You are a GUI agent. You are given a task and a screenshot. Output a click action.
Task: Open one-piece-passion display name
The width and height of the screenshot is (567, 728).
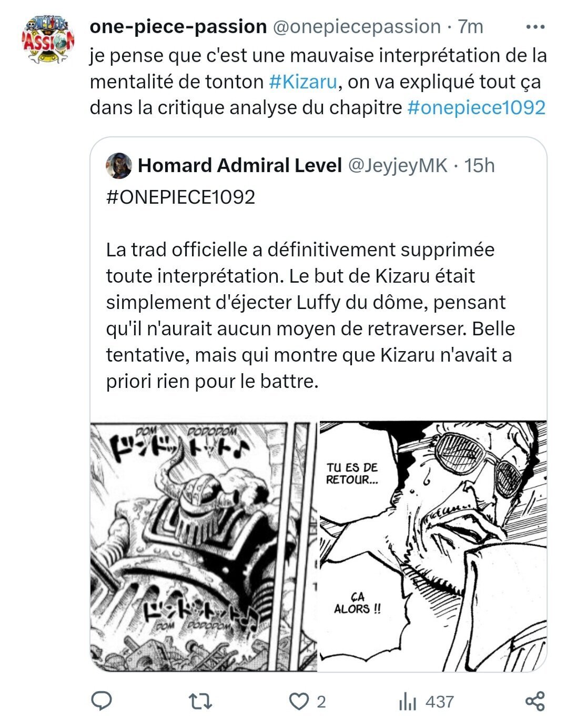click(x=178, y=26)
